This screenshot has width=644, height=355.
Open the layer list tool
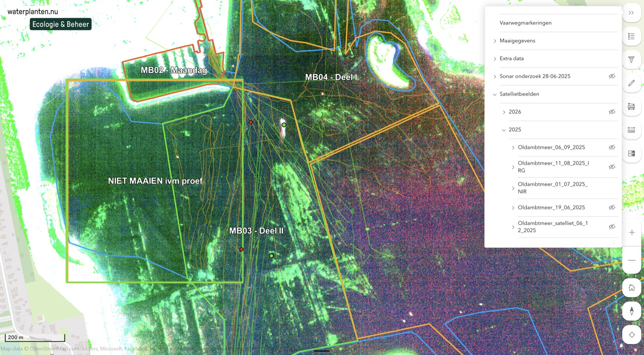click(x=631, y=36)
